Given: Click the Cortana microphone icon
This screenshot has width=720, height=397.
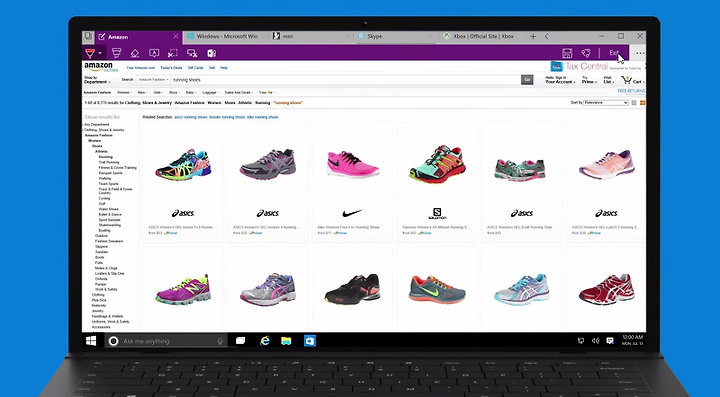Looking at the screenshot, I should tap(220, 341).
